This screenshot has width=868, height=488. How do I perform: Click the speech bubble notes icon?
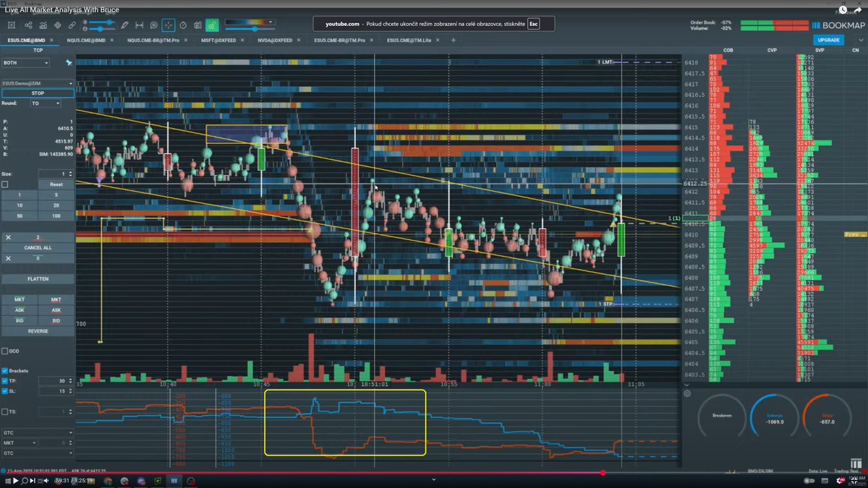point(153,25)
